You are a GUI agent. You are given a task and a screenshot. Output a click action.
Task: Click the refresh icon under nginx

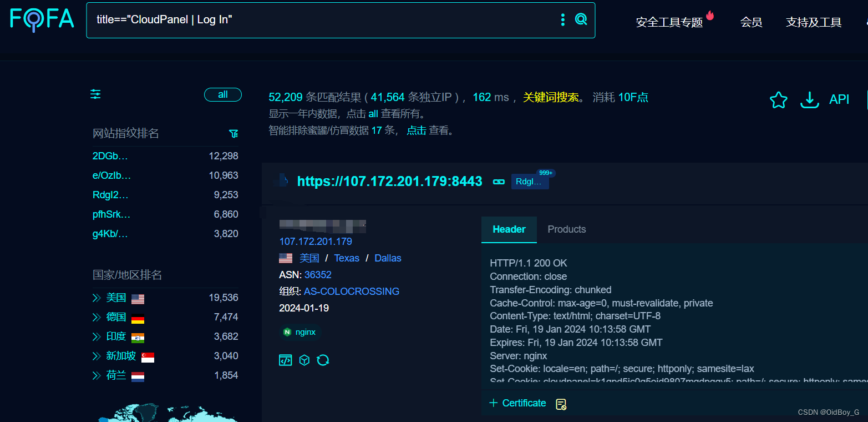[323, 360]
